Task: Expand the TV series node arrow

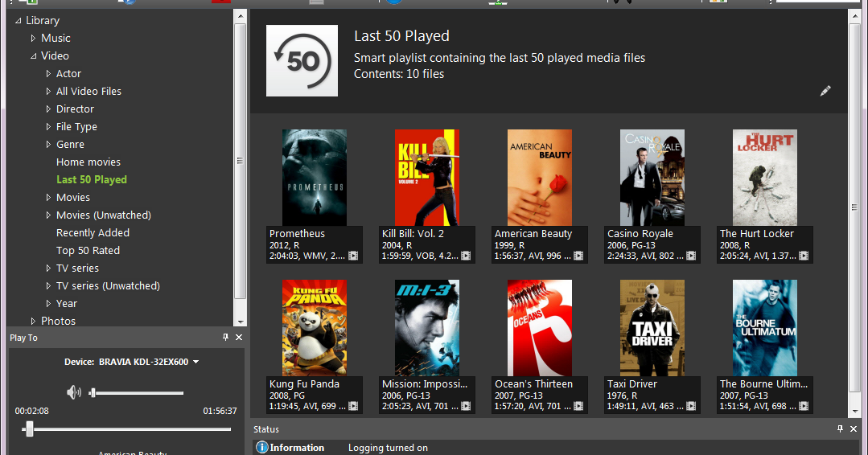Action: [x=48, y=268]
